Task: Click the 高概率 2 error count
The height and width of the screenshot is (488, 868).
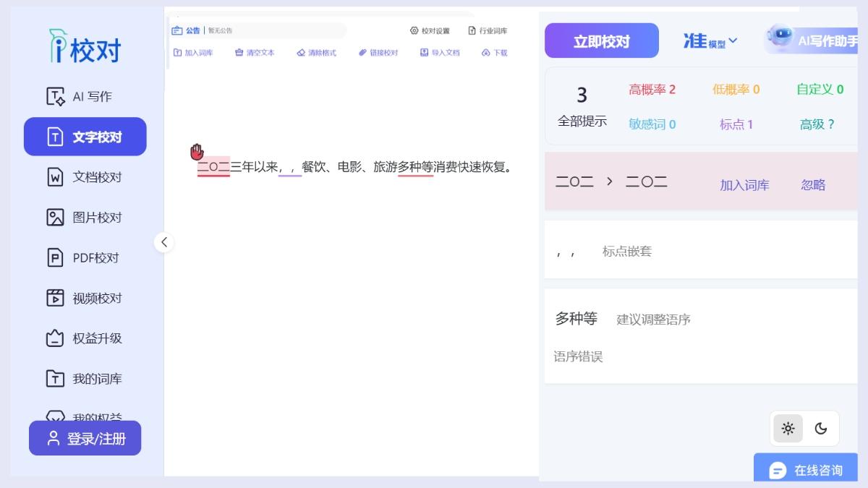Action: (x=650, y=88)
